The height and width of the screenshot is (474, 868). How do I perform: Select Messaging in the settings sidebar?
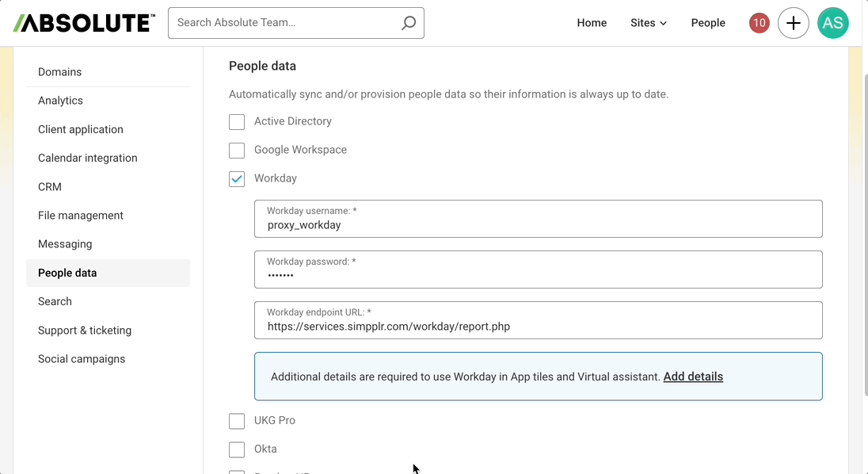click(65, 243)
